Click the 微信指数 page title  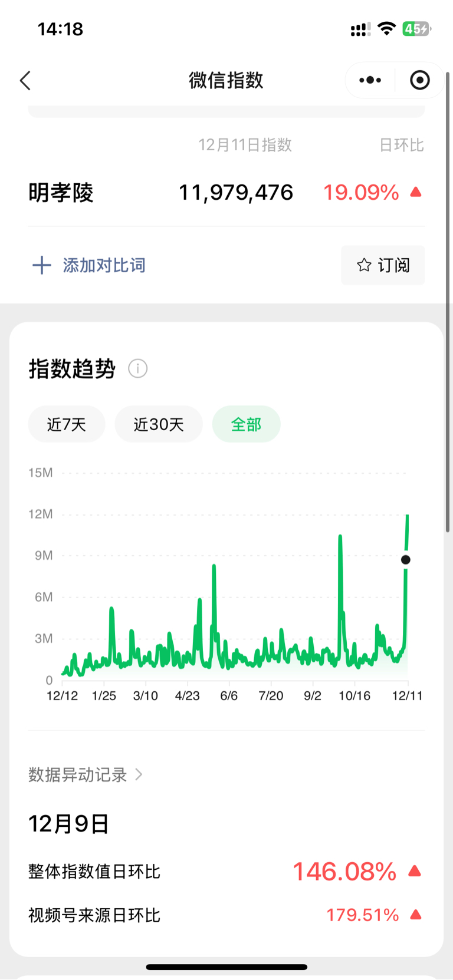226,80
